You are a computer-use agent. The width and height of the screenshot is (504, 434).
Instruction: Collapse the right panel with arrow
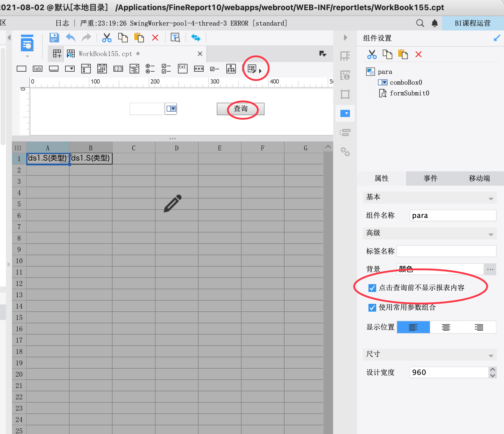click(x=345, y=38)
